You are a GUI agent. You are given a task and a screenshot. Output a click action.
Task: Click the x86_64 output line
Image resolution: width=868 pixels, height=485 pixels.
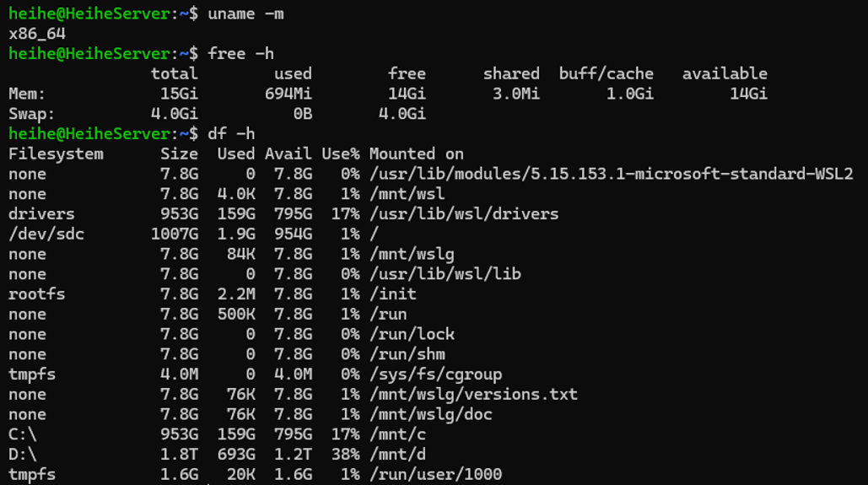37,34
